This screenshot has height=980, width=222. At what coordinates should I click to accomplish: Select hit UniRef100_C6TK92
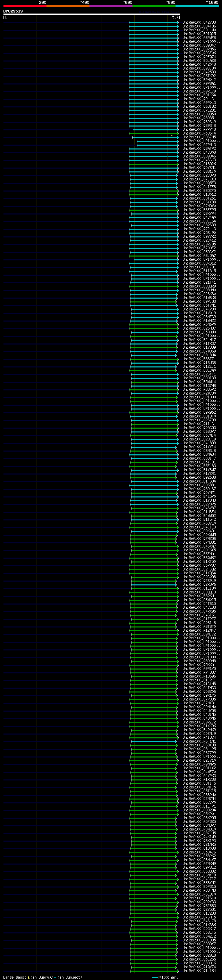pos(199,76)
